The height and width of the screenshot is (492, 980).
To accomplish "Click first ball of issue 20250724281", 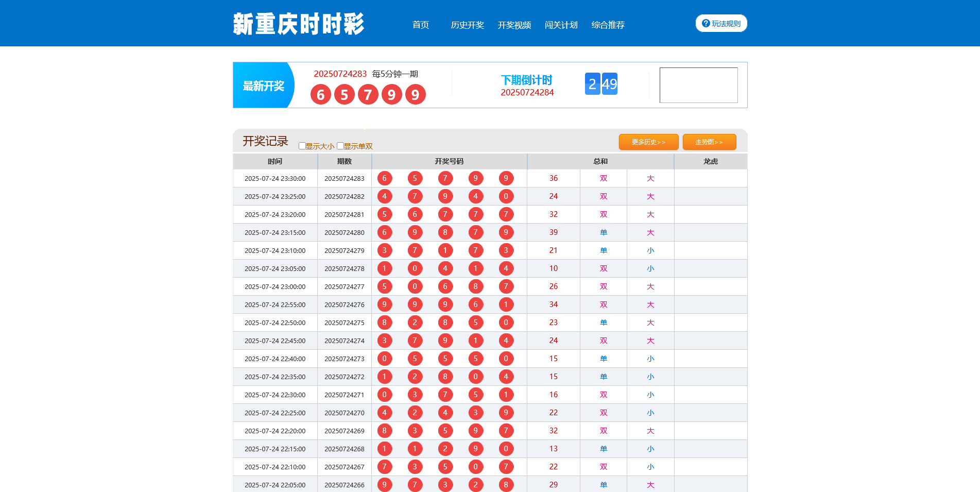I will [385, 214].
